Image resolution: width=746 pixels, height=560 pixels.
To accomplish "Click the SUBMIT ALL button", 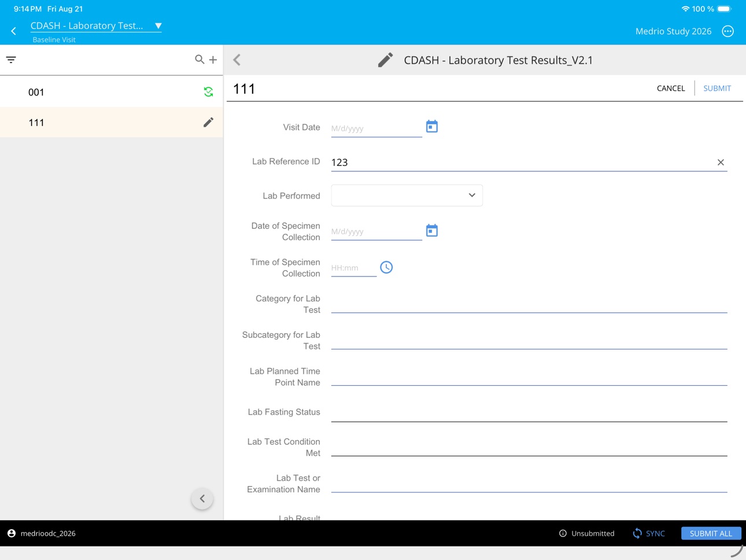I will tap(711, 533).
